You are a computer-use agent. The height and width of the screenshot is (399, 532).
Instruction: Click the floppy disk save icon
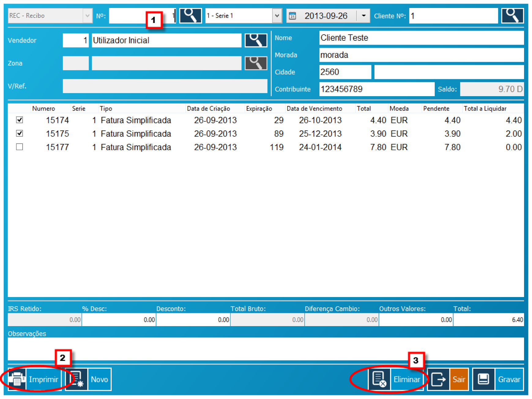[483, 379]
